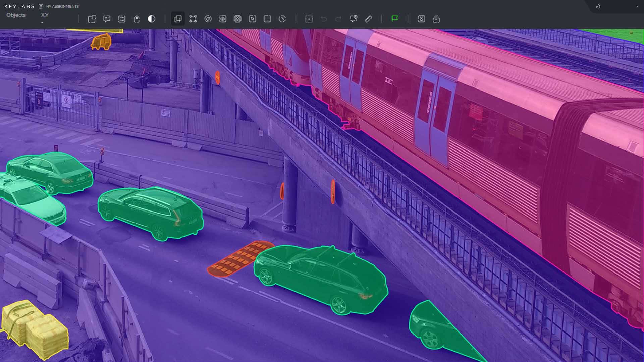
Task: Select the transform points tool
Action: coord(193,19)
